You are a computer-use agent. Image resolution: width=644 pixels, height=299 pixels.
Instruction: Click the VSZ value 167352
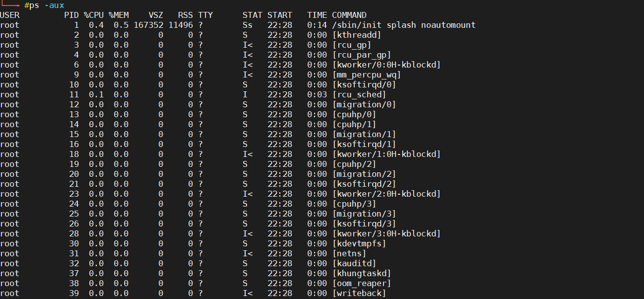click(148, 25)
